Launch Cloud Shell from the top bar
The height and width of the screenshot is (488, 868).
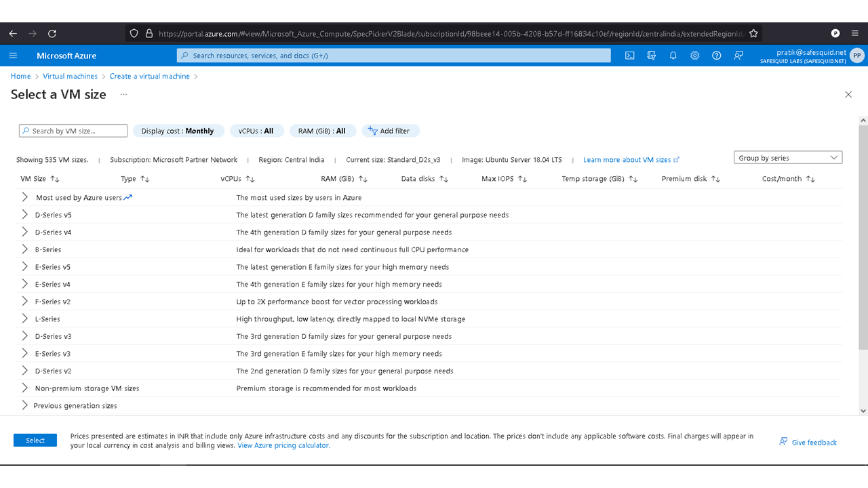pos(630,56)
